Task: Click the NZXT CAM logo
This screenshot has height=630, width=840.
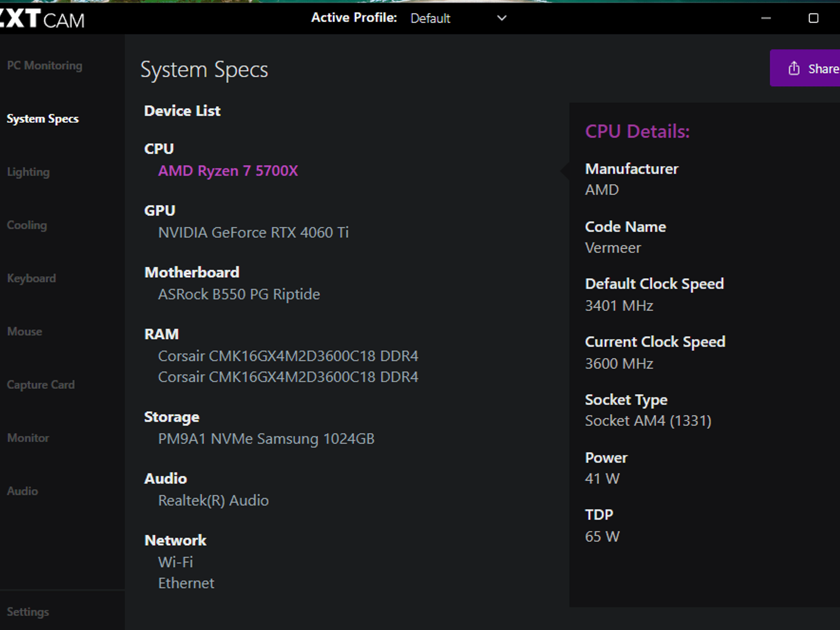Action: [x=42, y=19]
